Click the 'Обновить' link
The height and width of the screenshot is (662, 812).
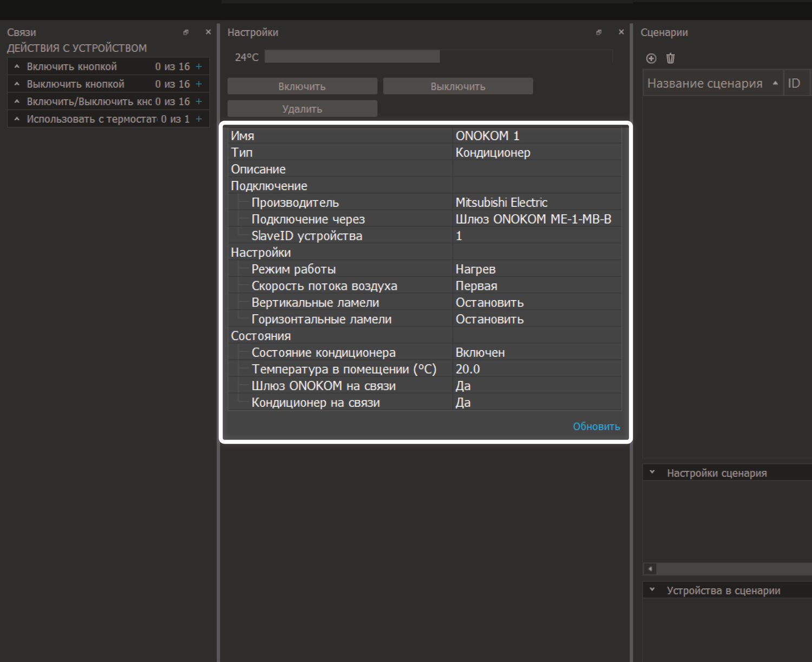pyautogui.click(x=596, y=426)
